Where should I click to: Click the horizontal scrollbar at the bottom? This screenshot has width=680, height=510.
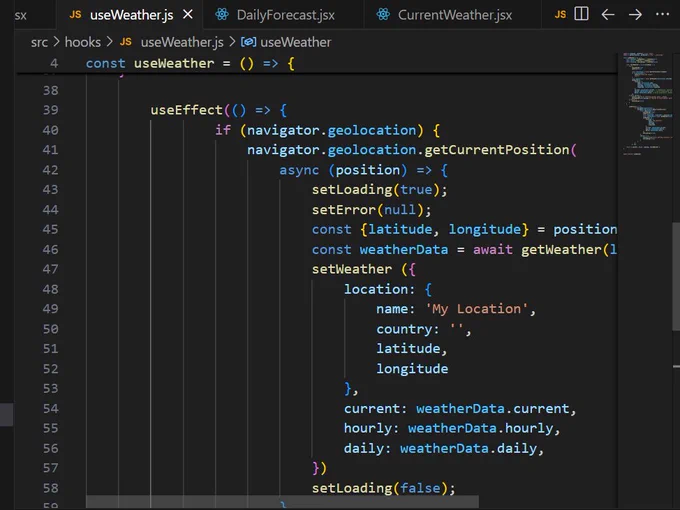282,501
